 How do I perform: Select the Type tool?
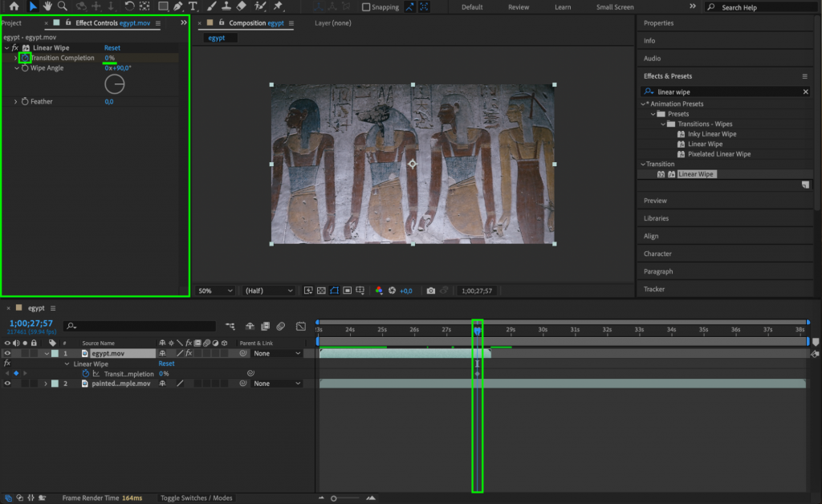click(193, 6)
